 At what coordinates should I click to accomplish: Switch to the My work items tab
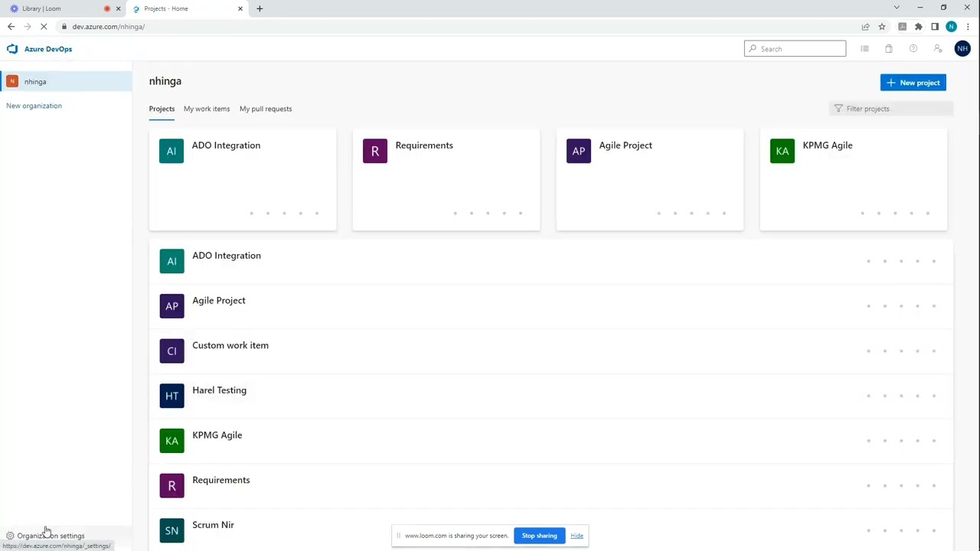click(207, 109)
